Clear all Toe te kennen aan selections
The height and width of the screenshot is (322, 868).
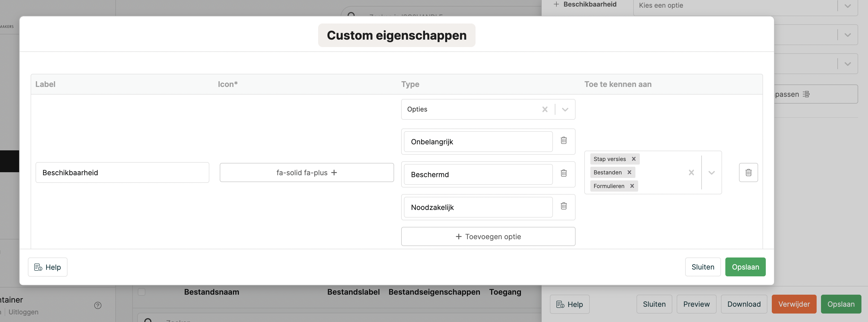pos(691,173)
